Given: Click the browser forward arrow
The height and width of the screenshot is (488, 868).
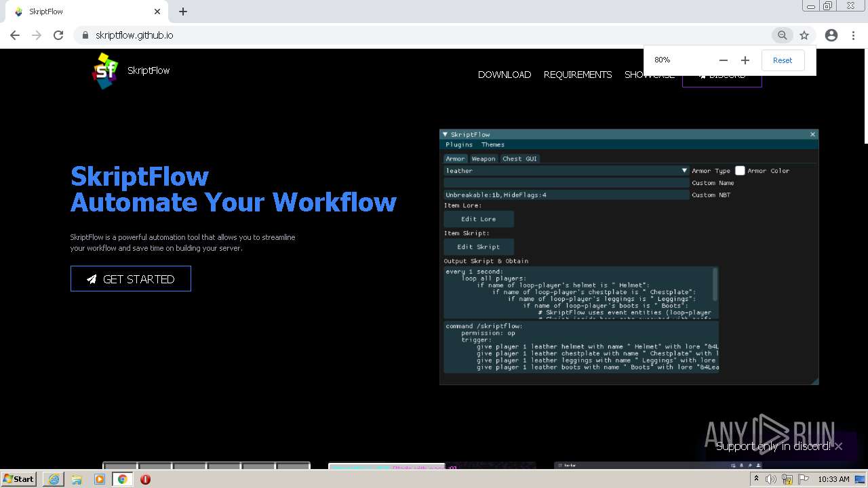Looking at the screenshot, I should 37,35.
